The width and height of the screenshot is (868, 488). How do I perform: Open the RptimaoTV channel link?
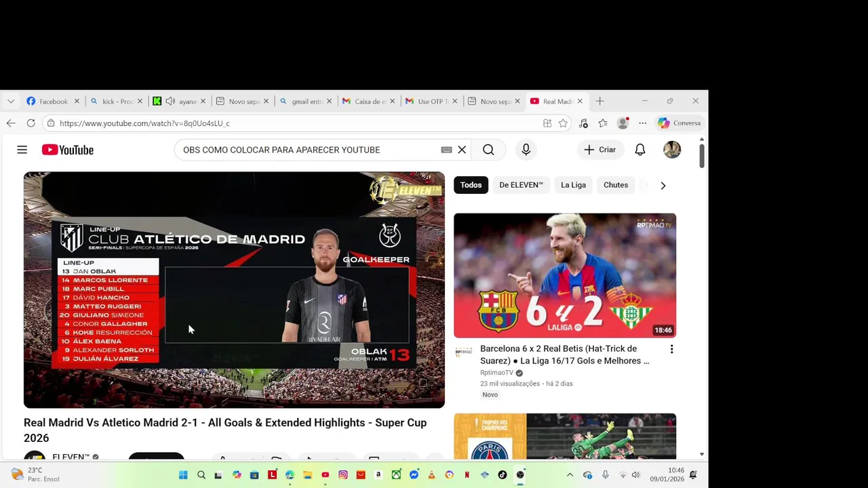point(496,373)
